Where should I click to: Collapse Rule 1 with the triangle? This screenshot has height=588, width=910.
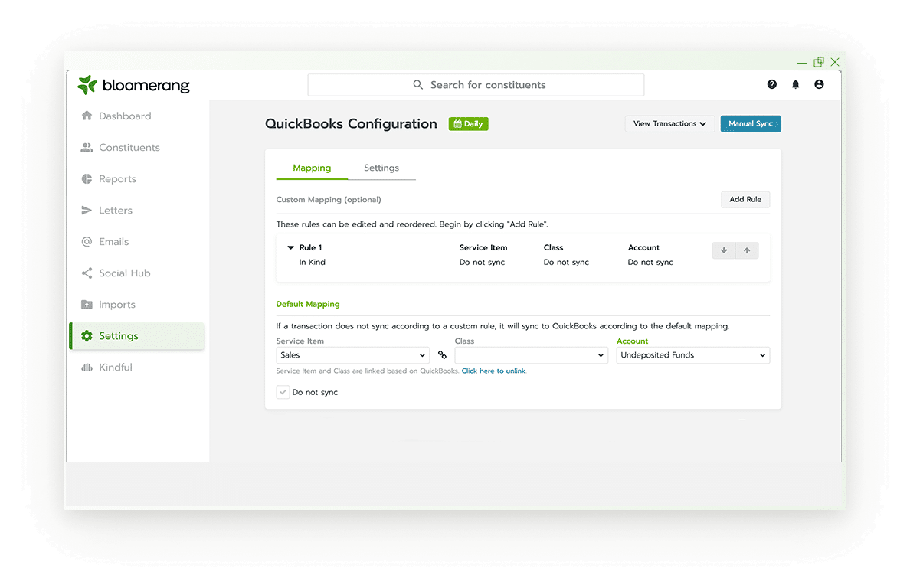point(291,247)
